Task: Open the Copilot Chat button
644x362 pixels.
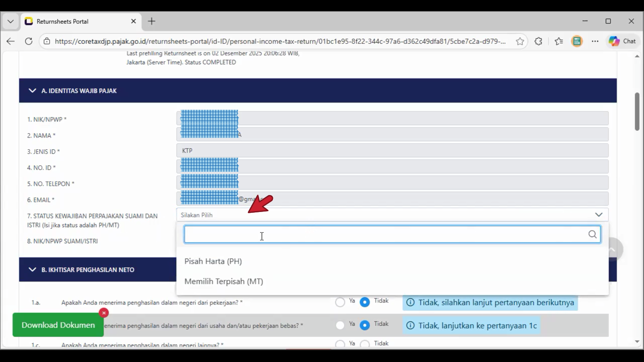Action: (x=622, y=41)
